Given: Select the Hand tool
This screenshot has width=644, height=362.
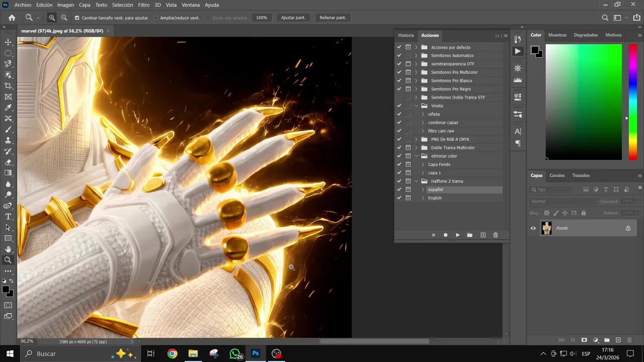Looking at the screenshot, I should [8, 249].
